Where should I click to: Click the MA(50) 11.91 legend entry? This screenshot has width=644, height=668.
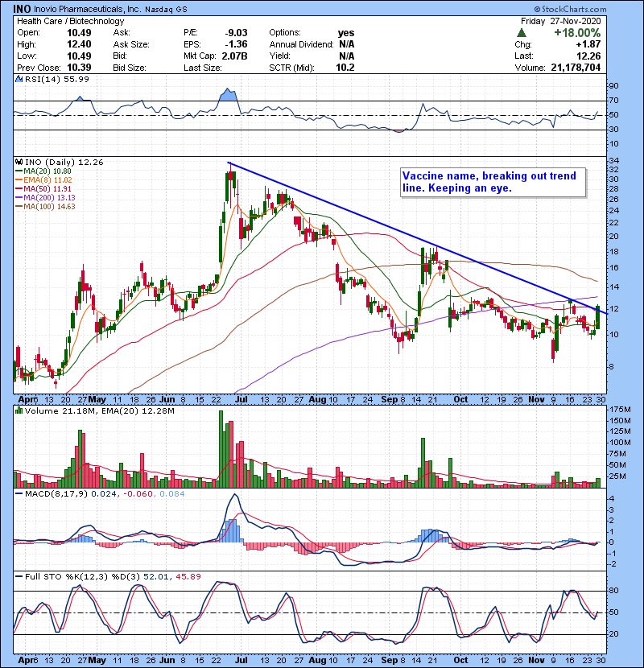43,188
